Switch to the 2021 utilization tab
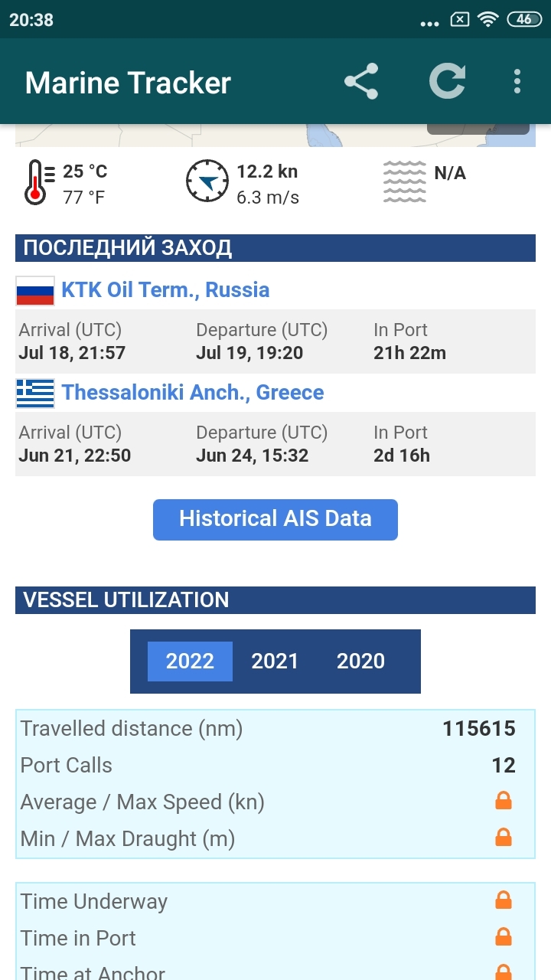This screenshot has height=980, width=551. [x=275, y=661]
